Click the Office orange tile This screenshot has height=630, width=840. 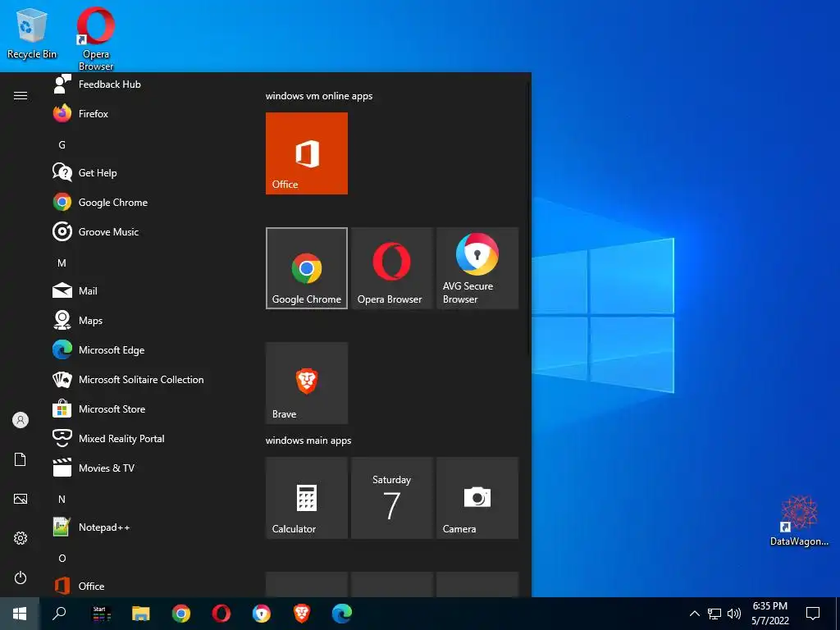click(307, 153)
